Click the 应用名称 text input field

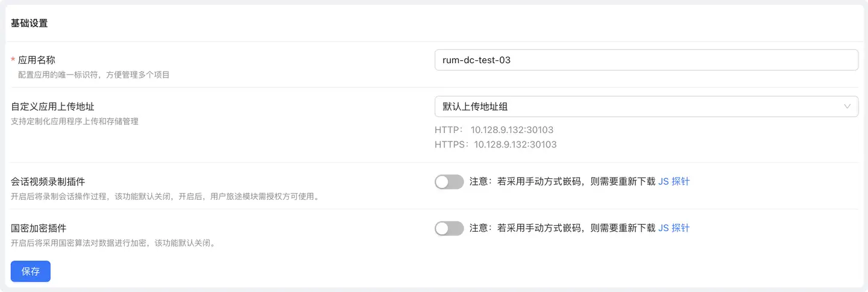646,60
